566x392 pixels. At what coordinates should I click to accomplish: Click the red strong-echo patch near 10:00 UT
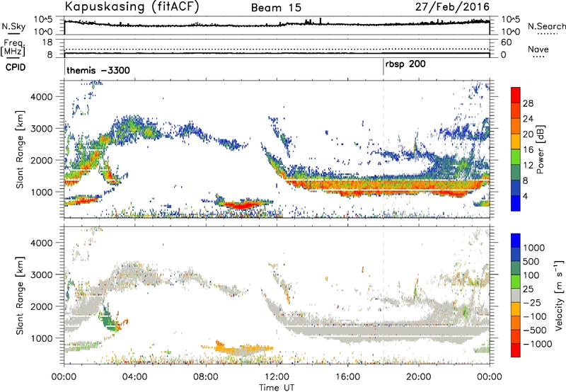click(240, 205)
